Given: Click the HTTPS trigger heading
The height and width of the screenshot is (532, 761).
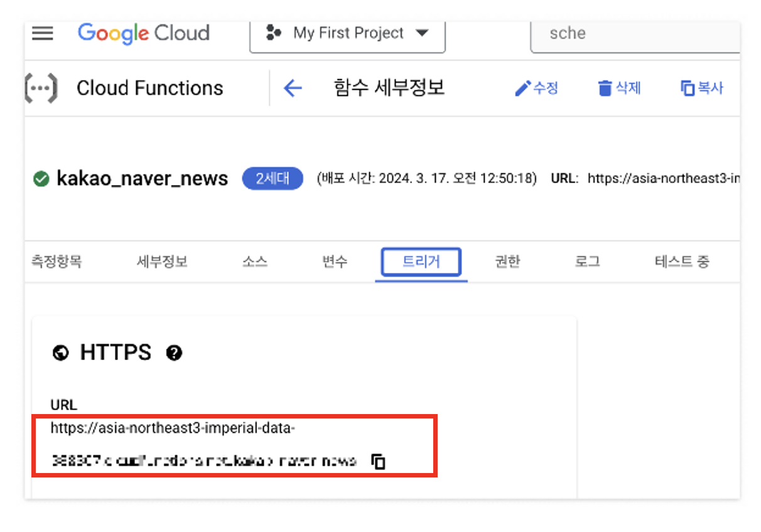Looking at the screenshot, I should (x=116, y=353).
